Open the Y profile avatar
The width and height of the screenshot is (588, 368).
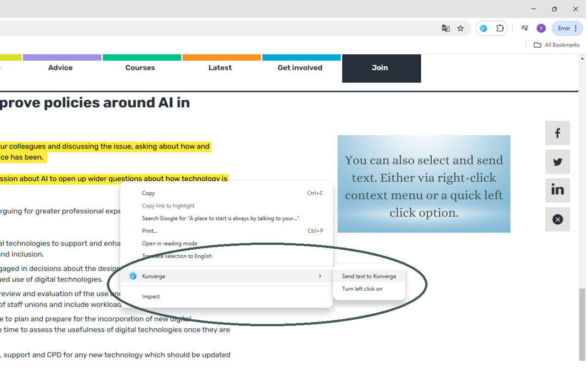[541, 29]
